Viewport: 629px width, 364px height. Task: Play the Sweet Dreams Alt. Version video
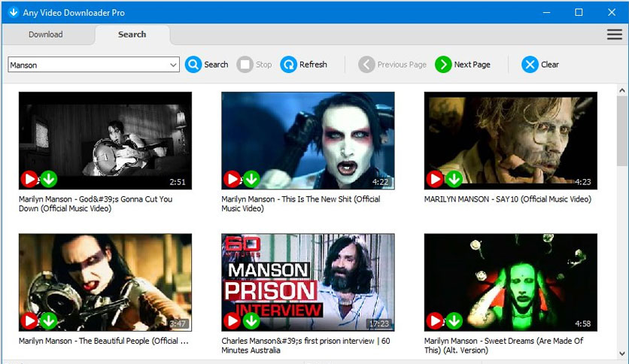[435, 321]
